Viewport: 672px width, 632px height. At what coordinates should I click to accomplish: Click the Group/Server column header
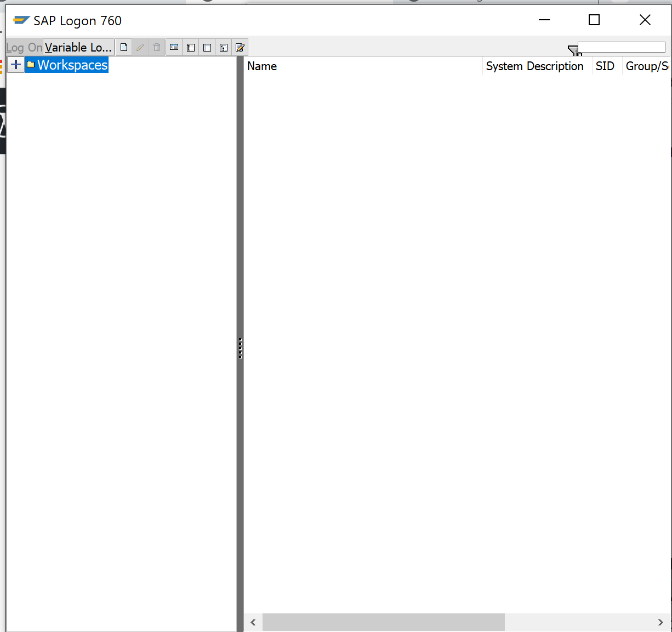[x=646, y=66]
